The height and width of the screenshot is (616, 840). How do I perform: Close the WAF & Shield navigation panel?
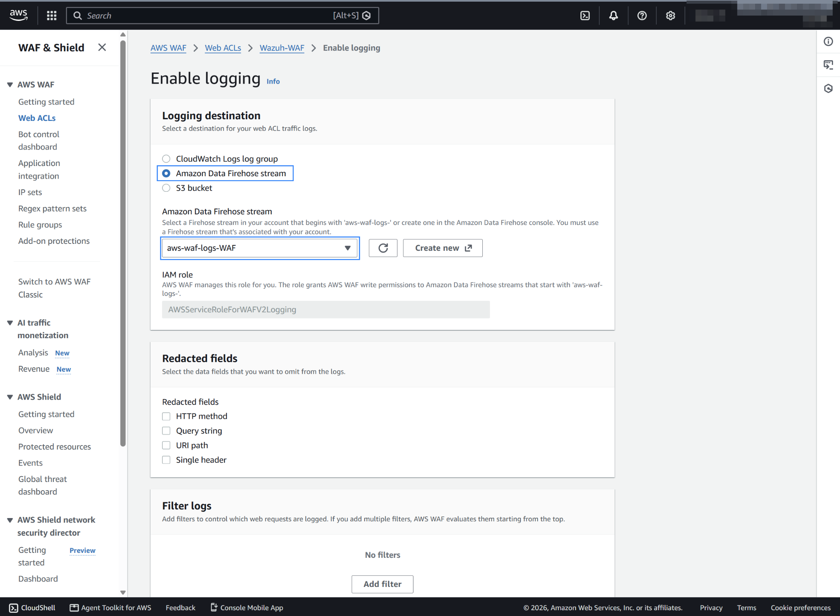point(102,48)
